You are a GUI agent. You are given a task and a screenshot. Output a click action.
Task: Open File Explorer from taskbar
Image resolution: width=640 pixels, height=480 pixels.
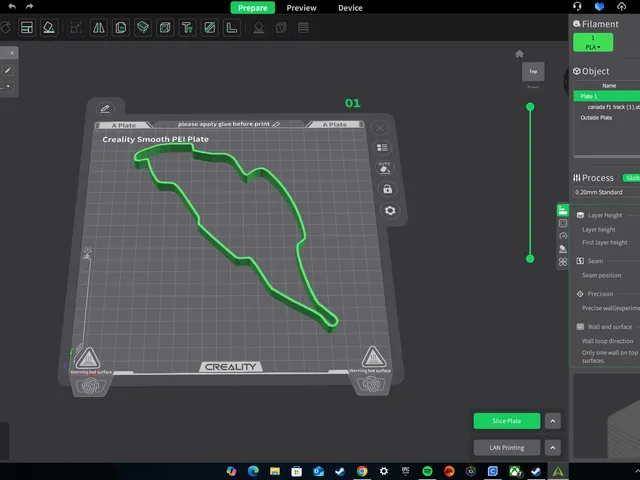click(x=275, y=471)
